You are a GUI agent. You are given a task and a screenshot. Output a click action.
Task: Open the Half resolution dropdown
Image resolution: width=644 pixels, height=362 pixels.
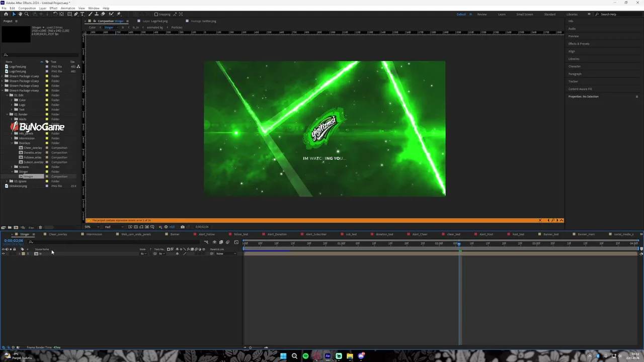[114, 227]
